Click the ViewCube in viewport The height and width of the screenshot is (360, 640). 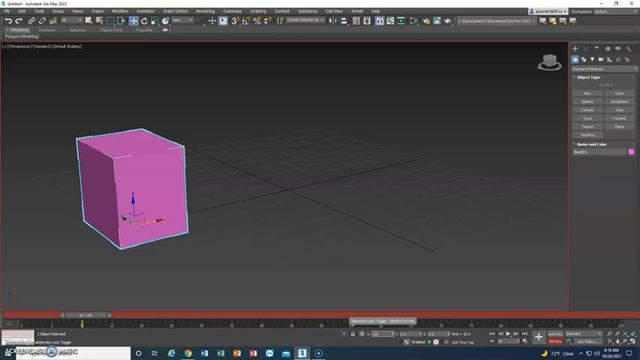coord(549,62)
